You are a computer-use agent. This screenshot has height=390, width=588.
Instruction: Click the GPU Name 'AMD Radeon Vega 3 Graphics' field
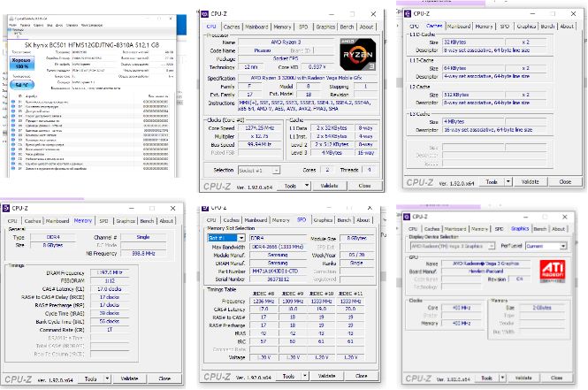[486, 264]
